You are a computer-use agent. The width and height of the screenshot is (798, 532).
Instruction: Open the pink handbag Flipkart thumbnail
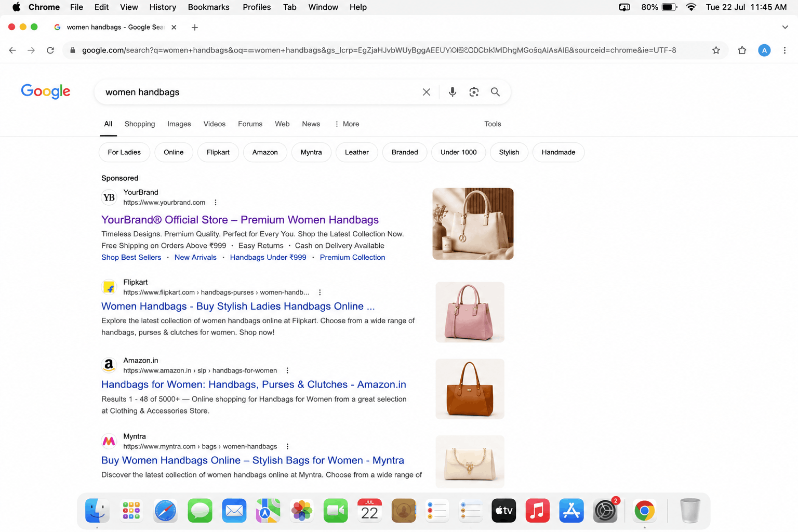[x=470, y=312]
